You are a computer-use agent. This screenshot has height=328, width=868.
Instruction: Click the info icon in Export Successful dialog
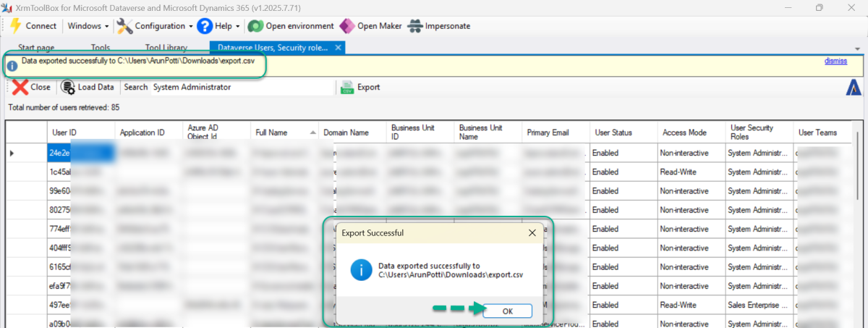point(361,271)
